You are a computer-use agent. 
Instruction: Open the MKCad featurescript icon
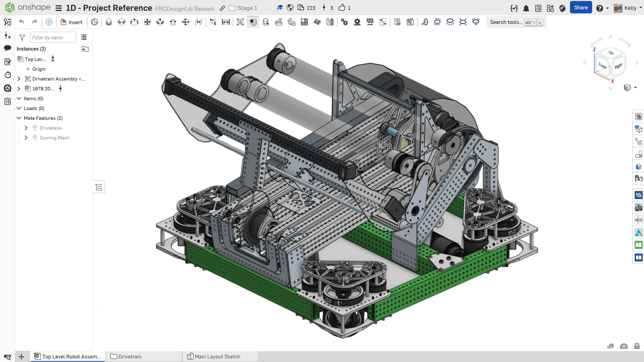point(638,195)
